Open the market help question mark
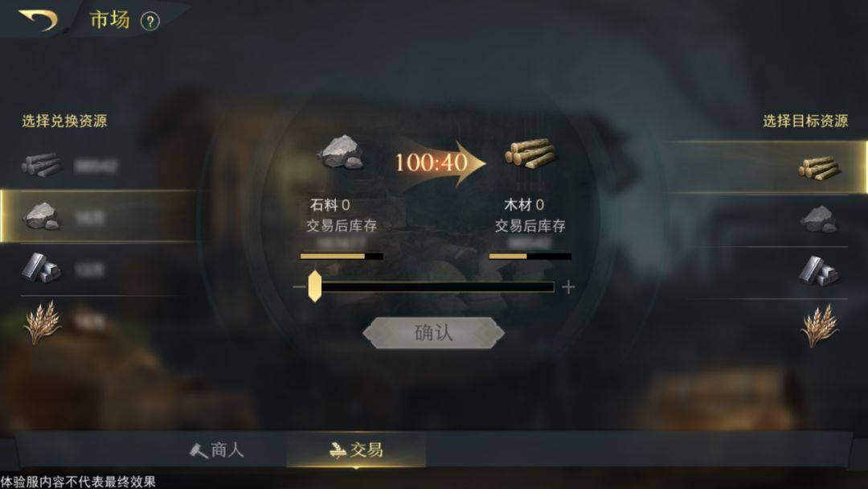This screenshot has width=868, height=489. pos(150,22)
